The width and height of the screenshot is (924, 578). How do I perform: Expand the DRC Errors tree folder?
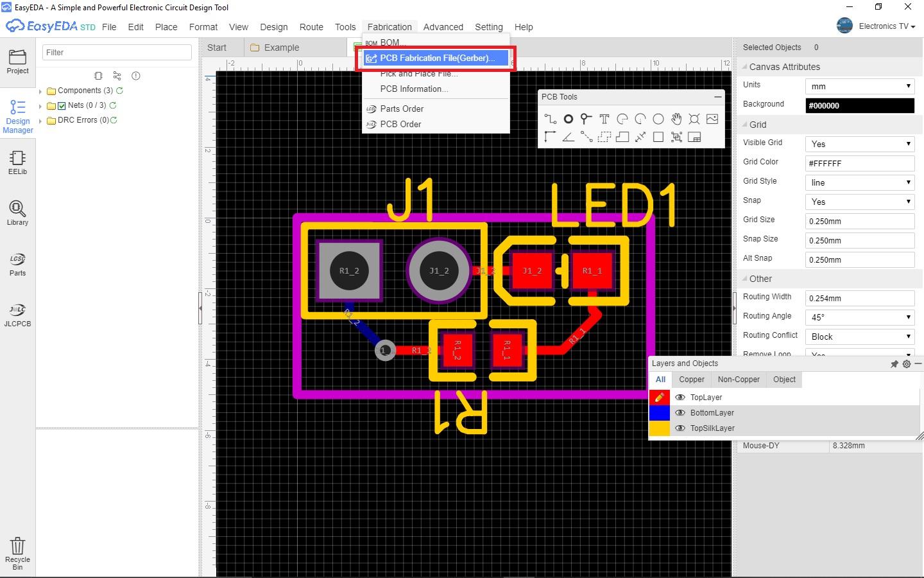40,121
